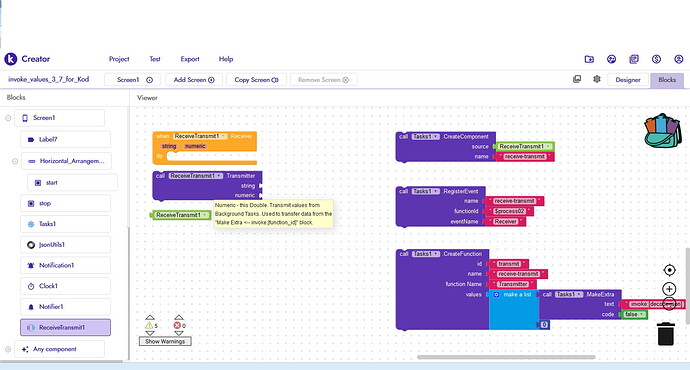
Task: Open the account profile icon
Action: coord(679,59)
